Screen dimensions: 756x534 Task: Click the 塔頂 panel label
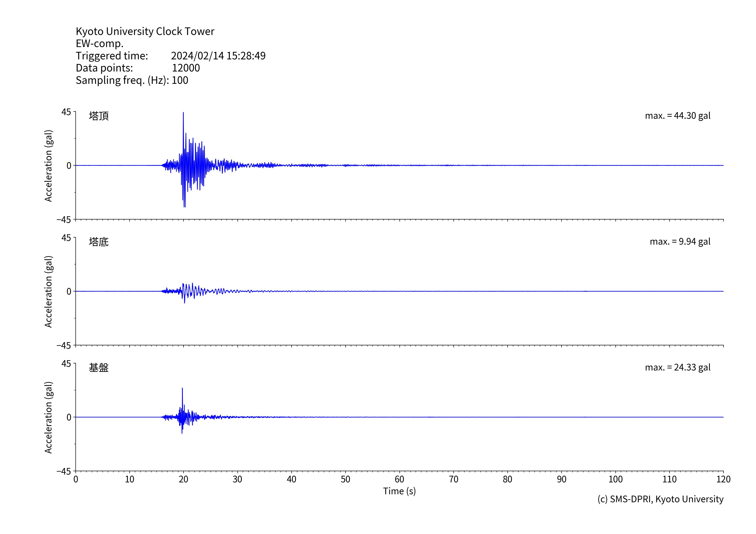[99, 116]
